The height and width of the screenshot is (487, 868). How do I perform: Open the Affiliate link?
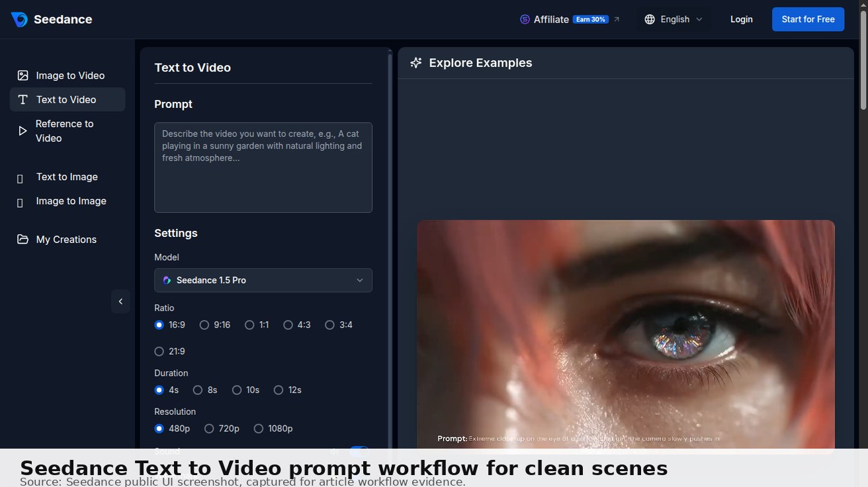pos(570,19)
